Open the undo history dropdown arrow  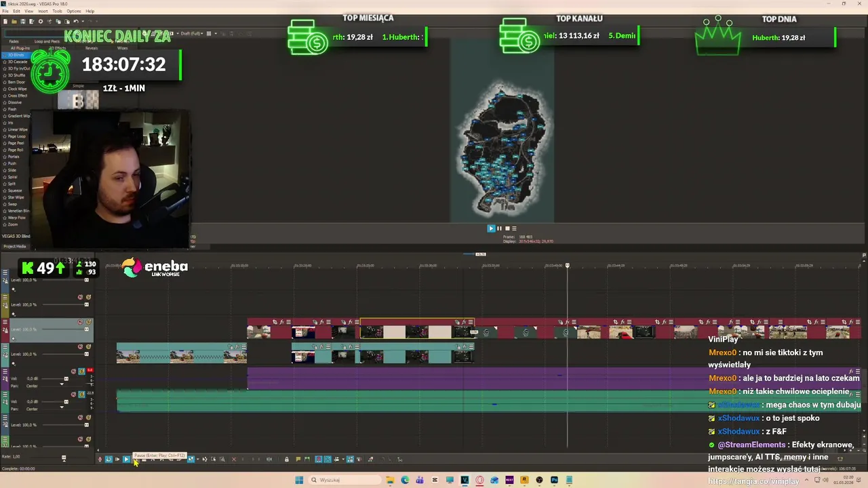click(x=83, y=21)
